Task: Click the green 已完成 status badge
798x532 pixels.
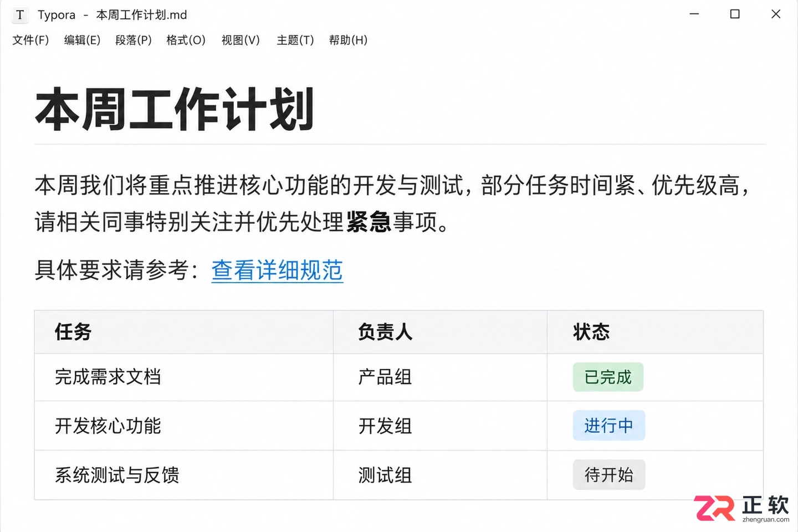Action: point(608,377)
